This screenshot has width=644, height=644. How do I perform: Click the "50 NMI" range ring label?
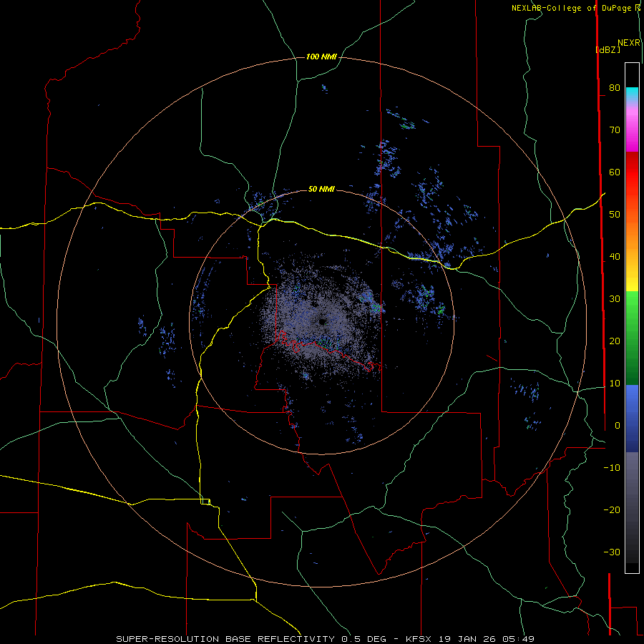click(x=321, y=189)
